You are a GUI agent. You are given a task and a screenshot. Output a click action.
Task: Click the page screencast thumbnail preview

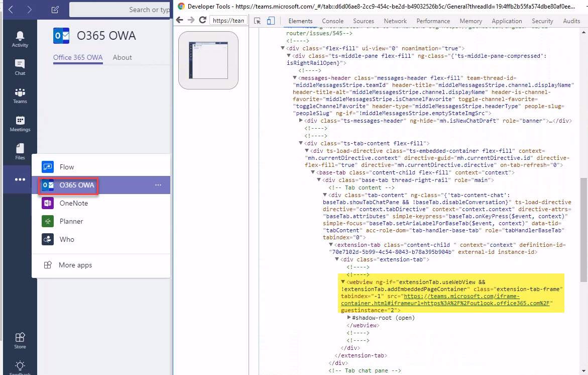coord(208,60)
